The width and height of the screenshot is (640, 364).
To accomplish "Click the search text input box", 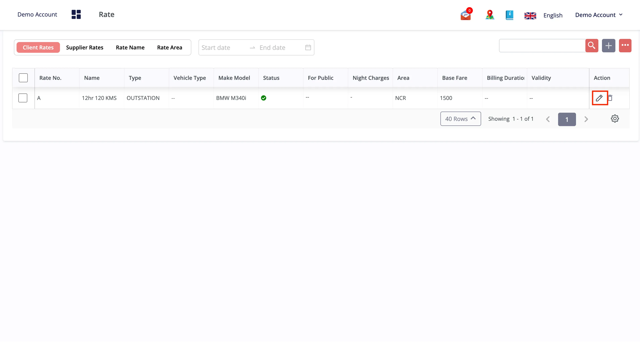I will 542,46.
